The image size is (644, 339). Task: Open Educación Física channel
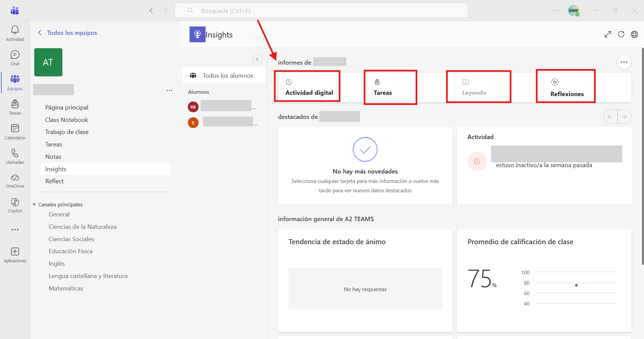pos(70,251)
